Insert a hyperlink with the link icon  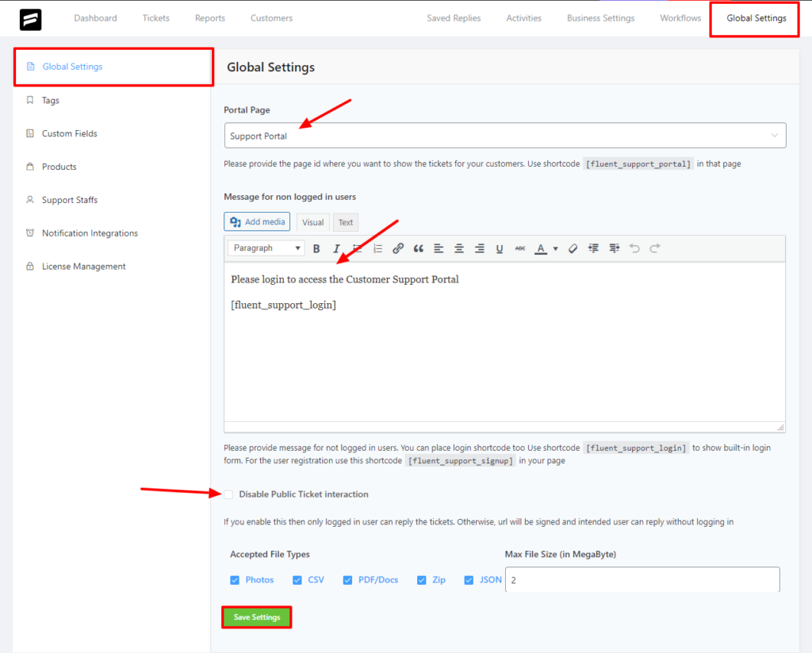(398, 248)
